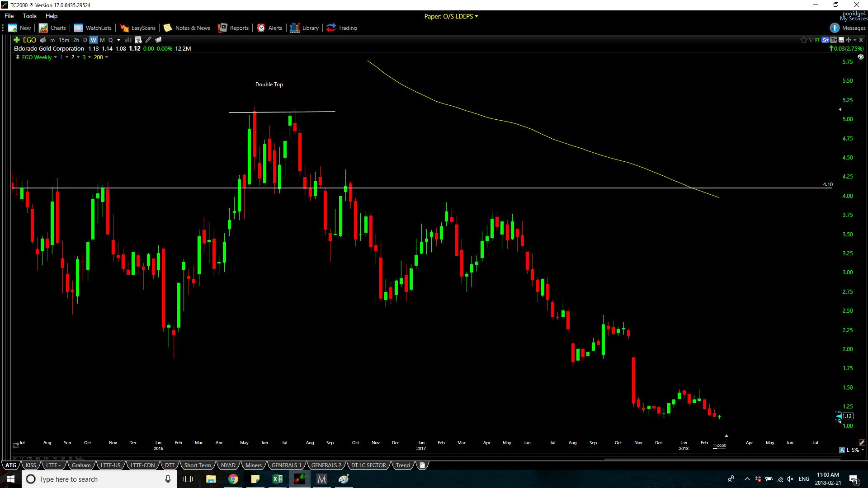Viewport: 868px width, 488px height.
Task: Open the Paper: O/S LDEPS account dropdown
Action: (x=451, y=16)
